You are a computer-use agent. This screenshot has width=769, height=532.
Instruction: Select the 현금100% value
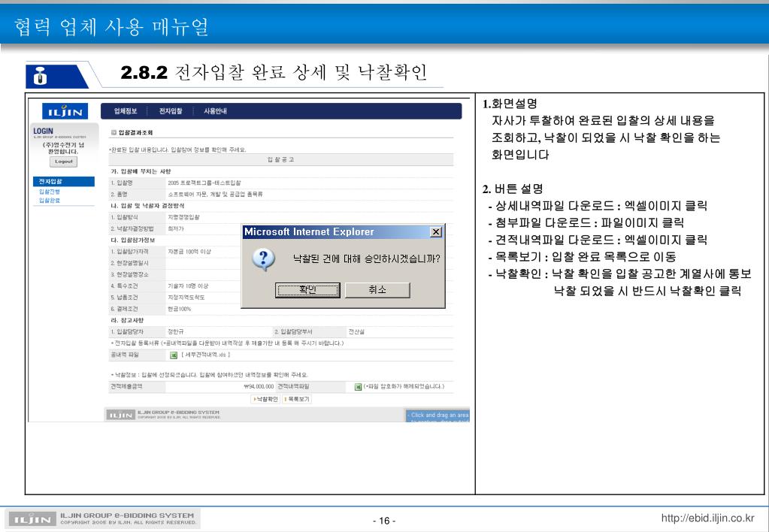(x=179, y=309)
